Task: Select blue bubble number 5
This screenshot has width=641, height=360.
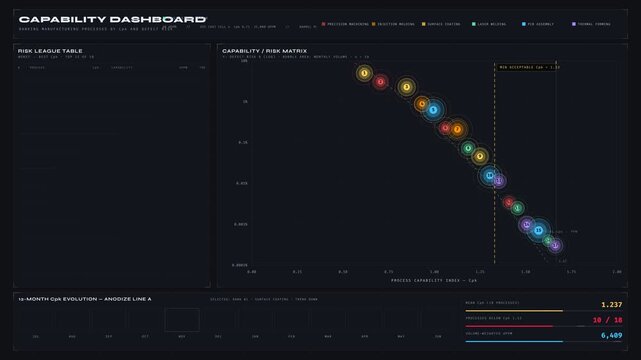Action: [434, 110]
